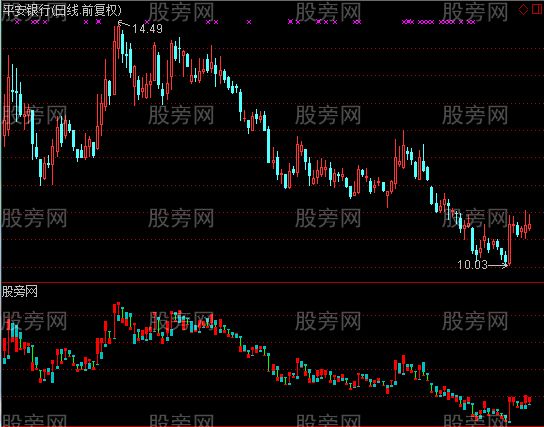Click the red square icon at top right
The width and height of the screenshot is (544, 427).
click(537, 9)
